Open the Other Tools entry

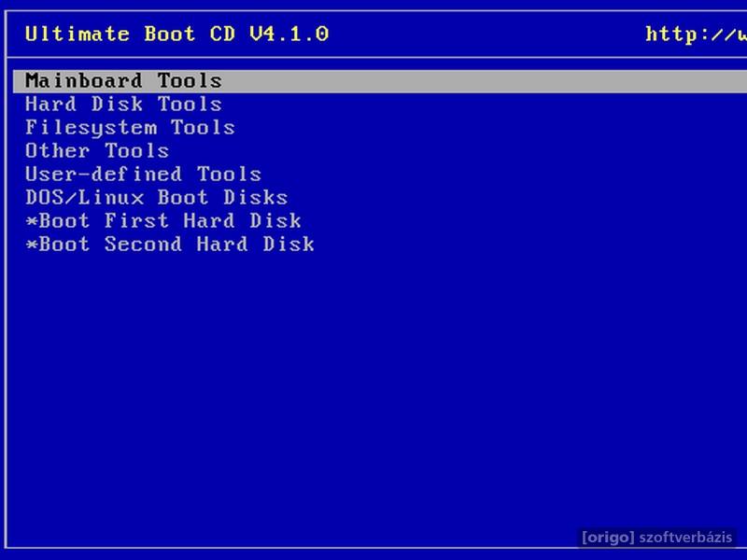(x=97, y=151)
